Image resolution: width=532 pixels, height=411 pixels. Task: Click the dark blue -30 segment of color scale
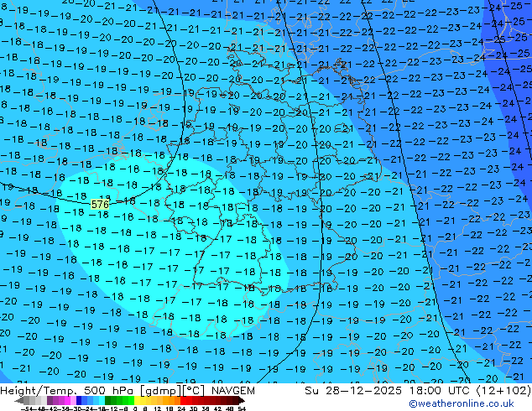point(79,400)
